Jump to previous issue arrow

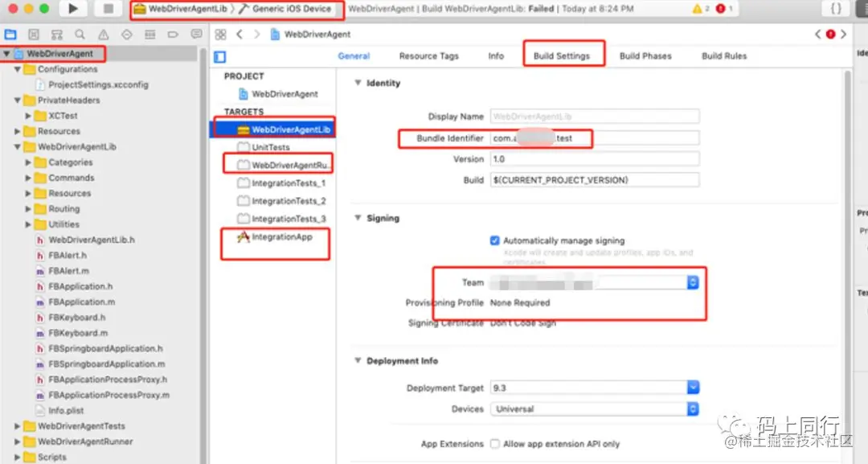pyautogui.click(x=817, y=35)
